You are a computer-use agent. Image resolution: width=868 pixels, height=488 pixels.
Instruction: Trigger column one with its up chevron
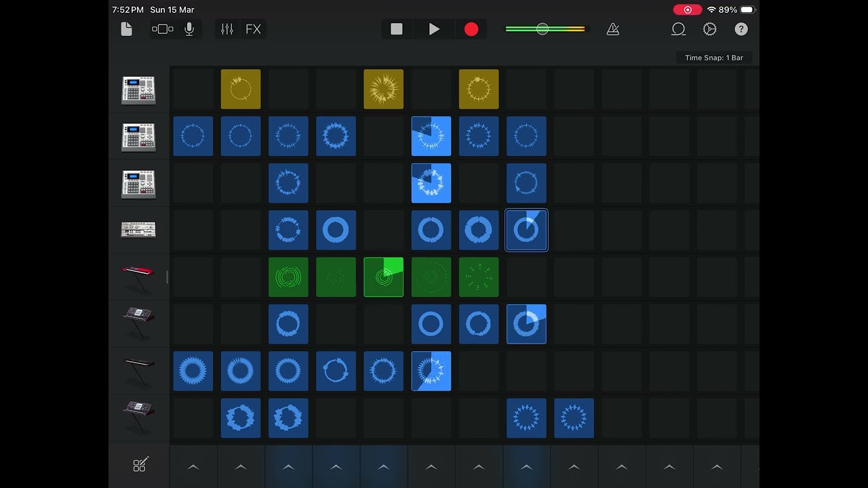[193, 467]
